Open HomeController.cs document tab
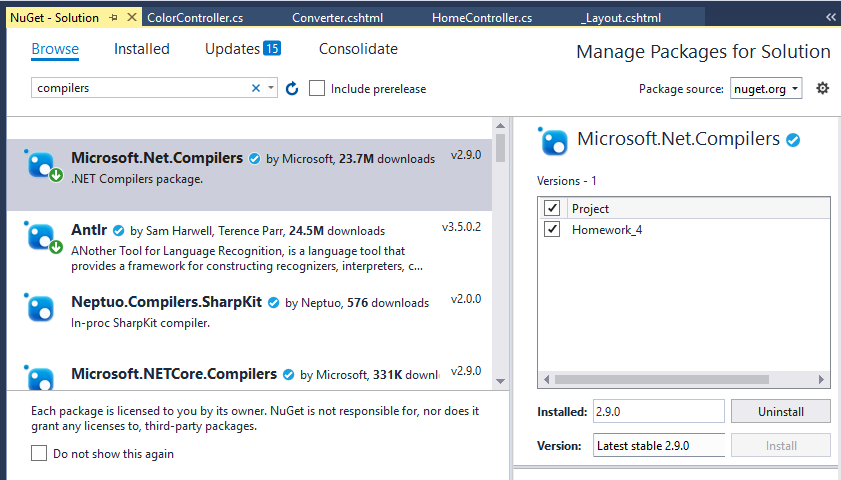 click(482, 18)
